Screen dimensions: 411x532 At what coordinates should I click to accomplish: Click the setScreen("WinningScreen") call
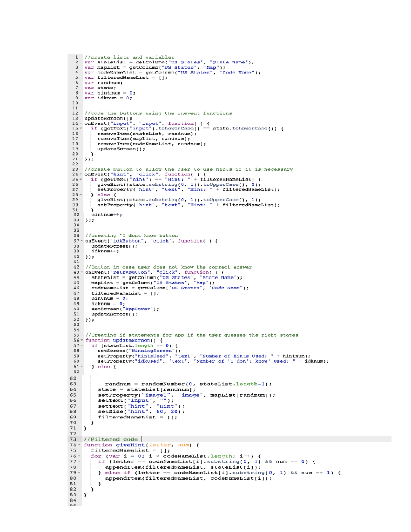pyautogui.click(x=139, y=351)
